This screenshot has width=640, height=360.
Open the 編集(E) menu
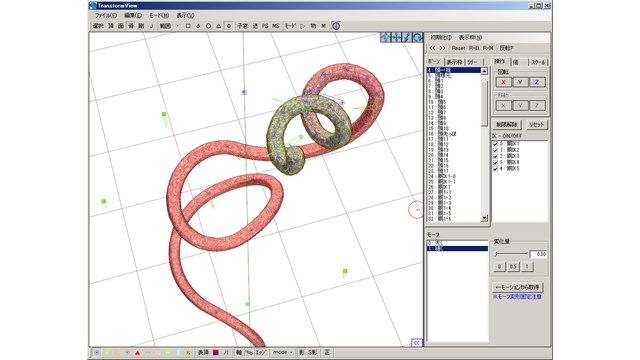click(133, 16)
